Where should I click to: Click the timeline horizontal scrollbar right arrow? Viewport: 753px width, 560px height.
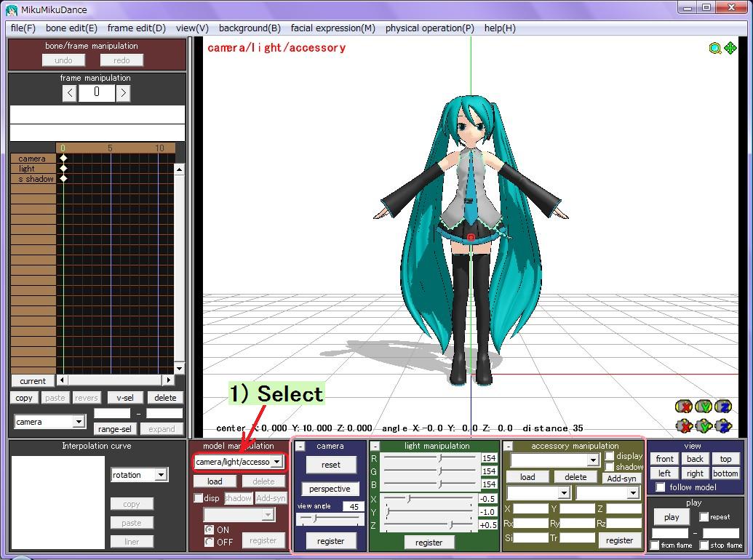pyautogui.click(x=168, y=380)
